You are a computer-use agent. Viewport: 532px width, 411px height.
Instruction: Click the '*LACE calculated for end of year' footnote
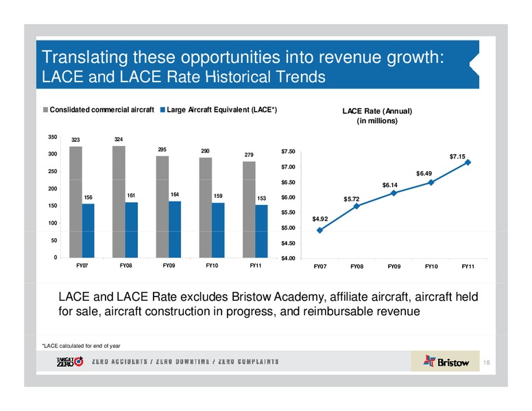point(81,346)
